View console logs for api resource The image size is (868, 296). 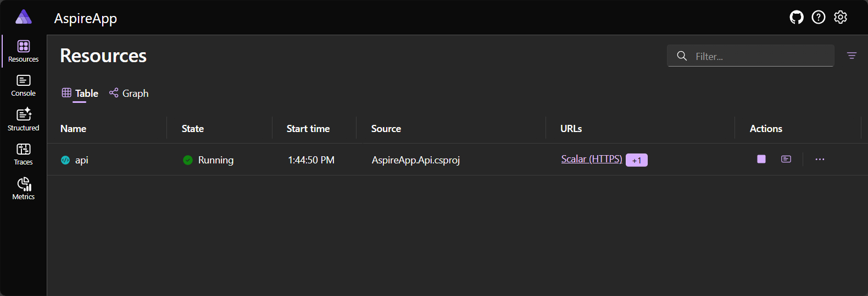pos(786,159)
